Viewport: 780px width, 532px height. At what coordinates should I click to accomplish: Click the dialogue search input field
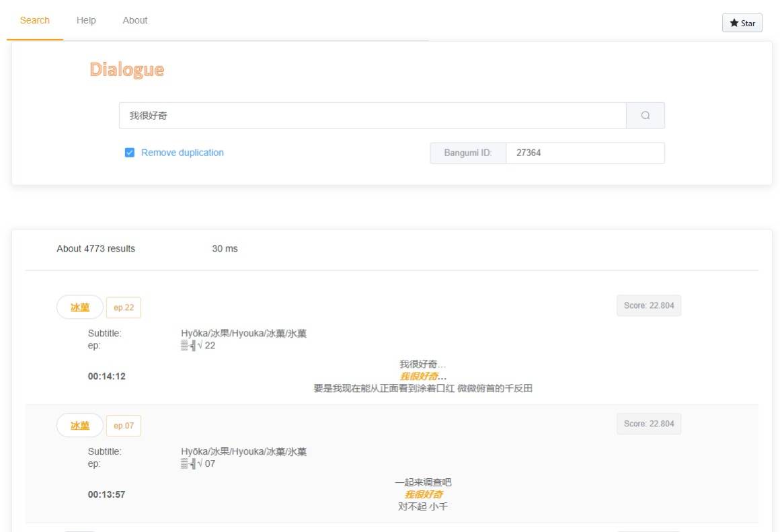pos(372,116)
